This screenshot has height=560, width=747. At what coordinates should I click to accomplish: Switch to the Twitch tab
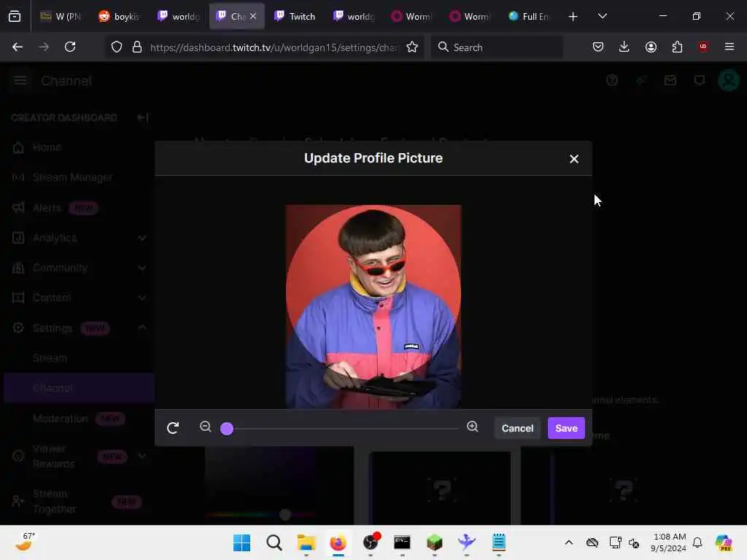click(x=295, y=16)
